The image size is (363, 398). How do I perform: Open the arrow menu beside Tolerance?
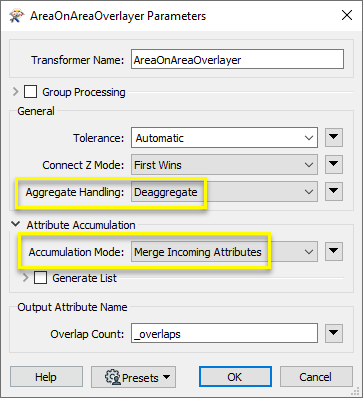pos(334,137)
